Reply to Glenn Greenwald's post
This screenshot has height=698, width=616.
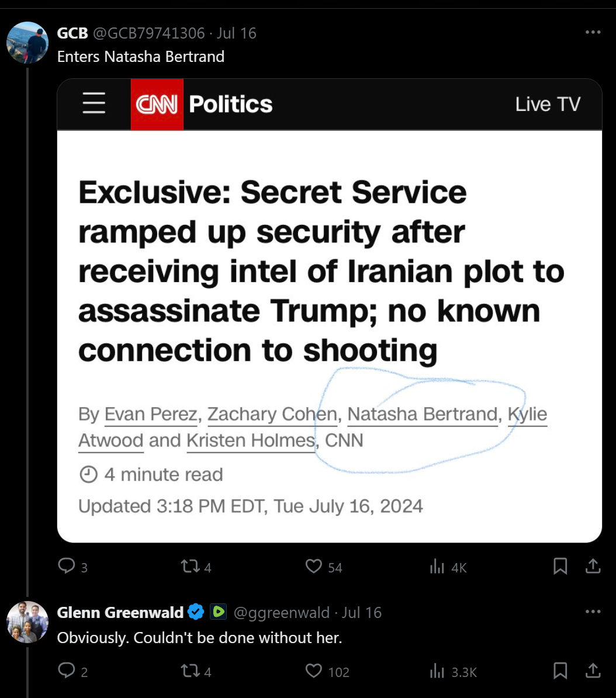coord(67,671)
